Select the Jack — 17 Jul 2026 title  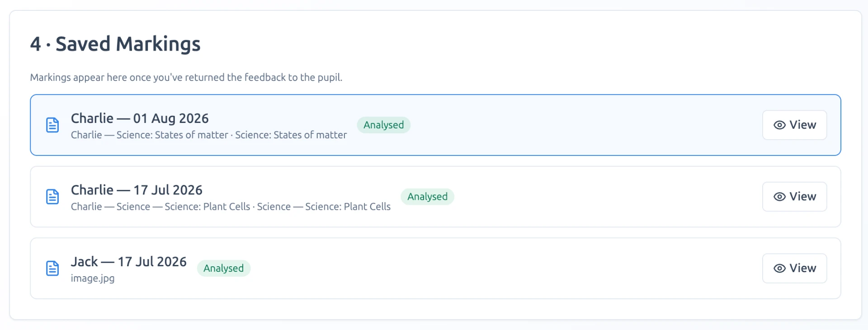128,262
